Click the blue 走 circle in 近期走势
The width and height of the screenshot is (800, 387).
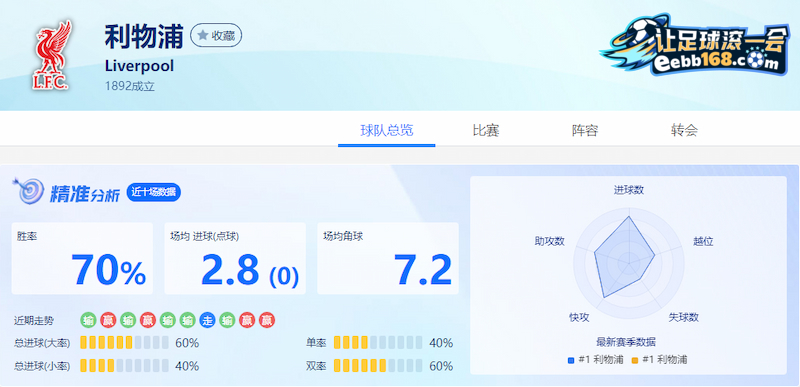coord(207,320)
